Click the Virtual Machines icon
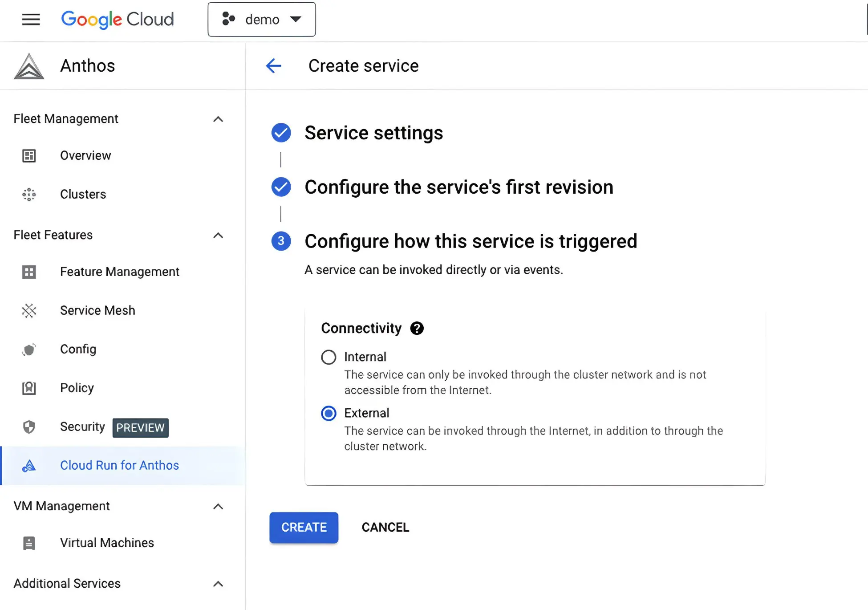The image size is (868, 610). pyautogui.click(x=29, y=543)
